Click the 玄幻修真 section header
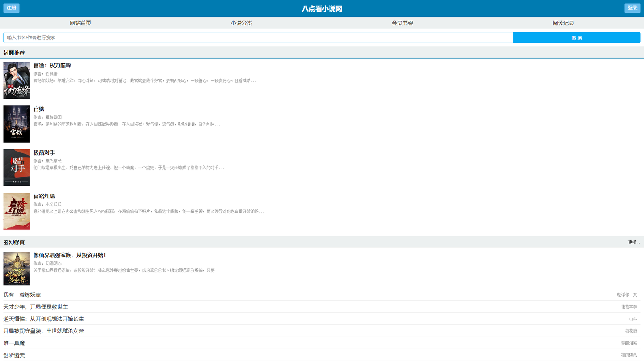This screenshot has height=362, width=644. pyautogui.click(x=14, y=242)
